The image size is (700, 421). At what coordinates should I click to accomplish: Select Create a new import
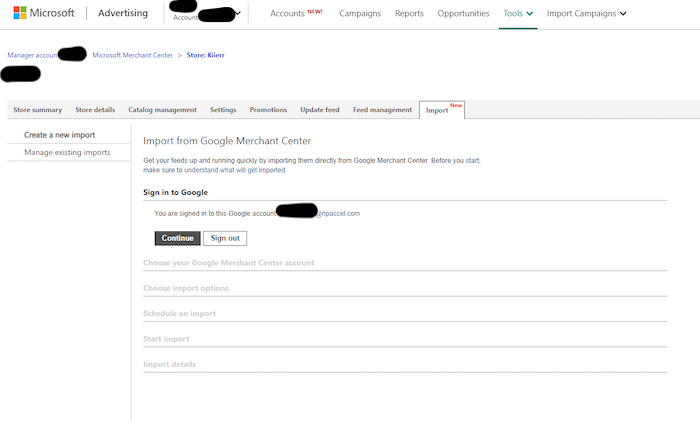pos(59,135)
